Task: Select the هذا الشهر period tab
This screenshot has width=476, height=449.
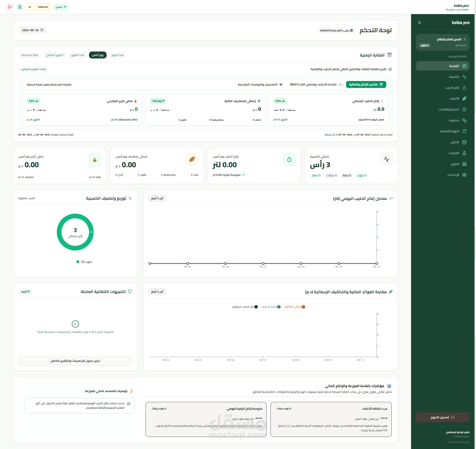Action: (x=77, y=55)
